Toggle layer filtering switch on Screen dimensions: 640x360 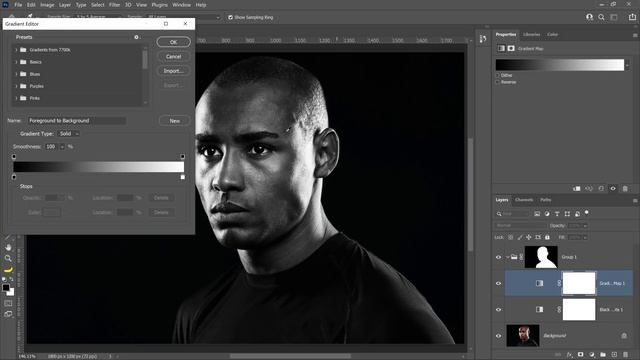tap(587, 213)
